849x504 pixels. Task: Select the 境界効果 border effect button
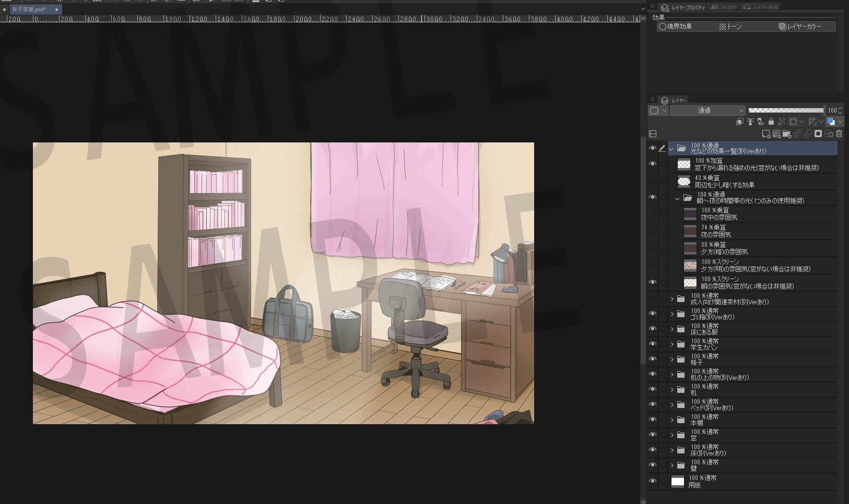point(675,27)
